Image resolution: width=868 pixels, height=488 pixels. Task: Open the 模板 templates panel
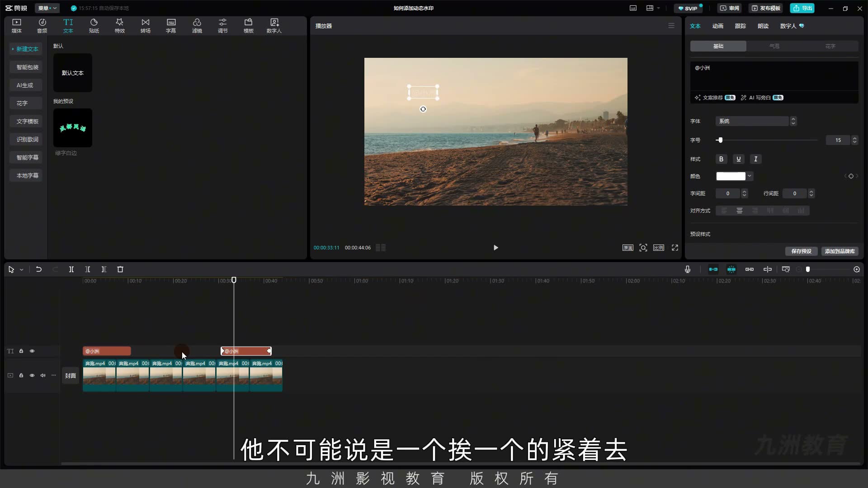click(249, 26)
